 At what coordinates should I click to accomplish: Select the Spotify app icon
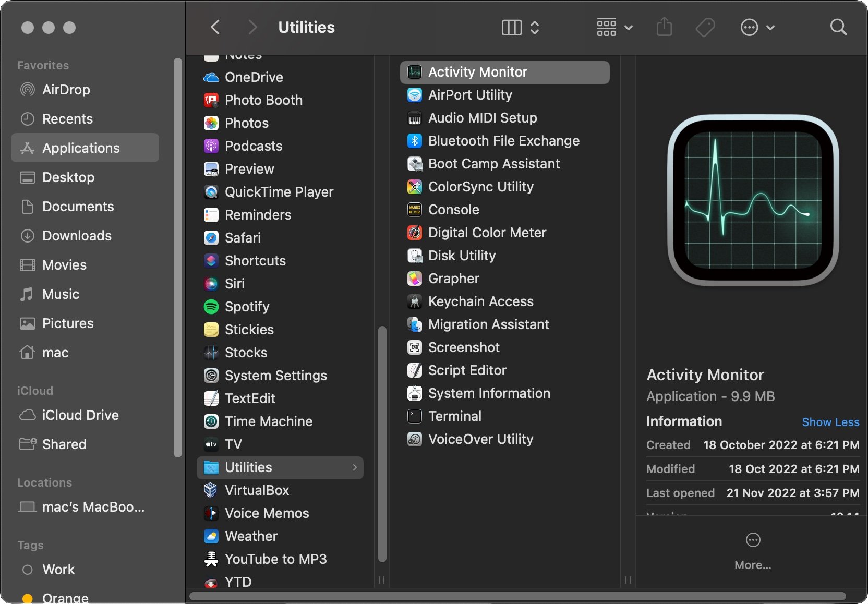[210, 307]
